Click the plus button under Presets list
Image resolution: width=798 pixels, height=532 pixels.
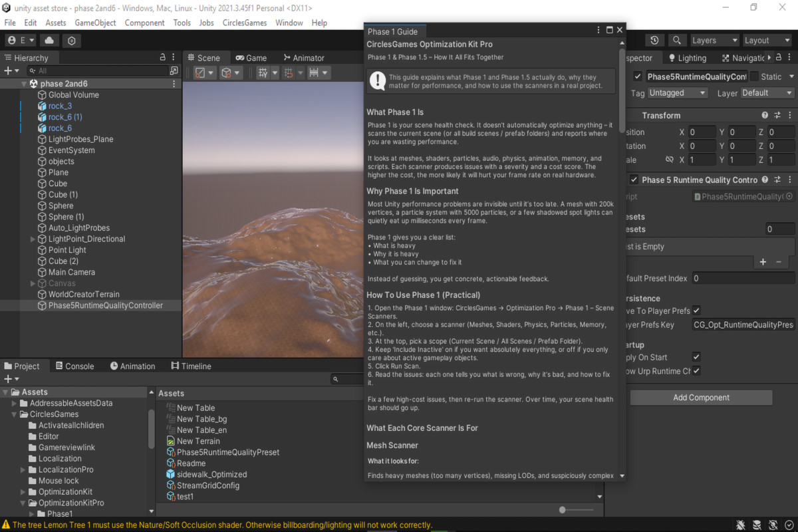coord(763,262)
